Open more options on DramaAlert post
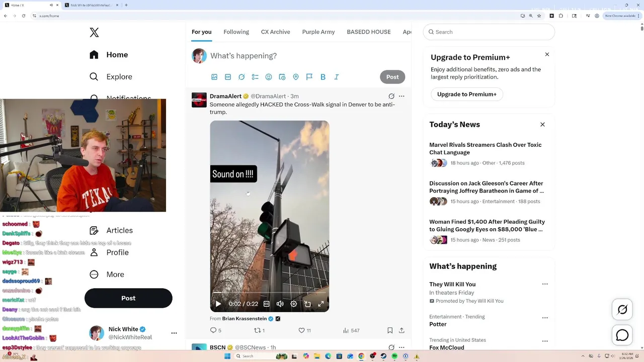Image resolution: width=644 pixels, height=362 pixels. pos(401,96)
